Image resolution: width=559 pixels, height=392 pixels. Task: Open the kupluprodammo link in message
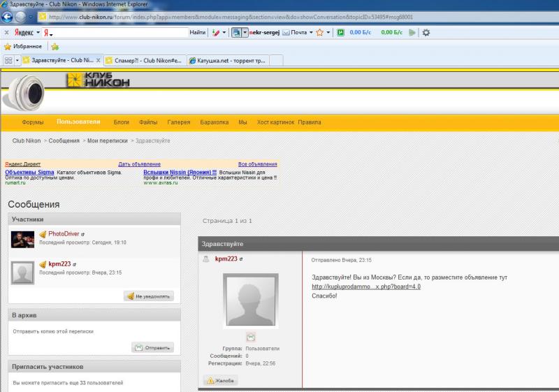[366, 286]
